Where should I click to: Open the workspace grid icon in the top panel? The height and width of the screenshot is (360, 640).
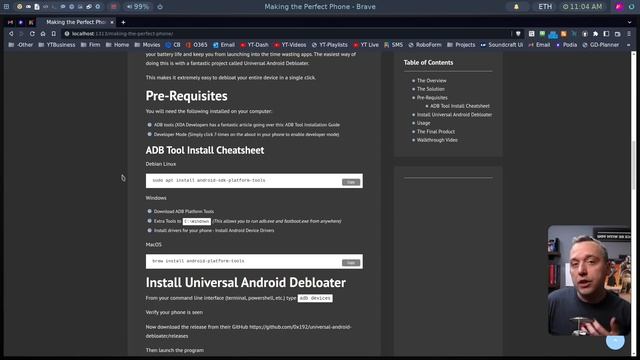7,7
